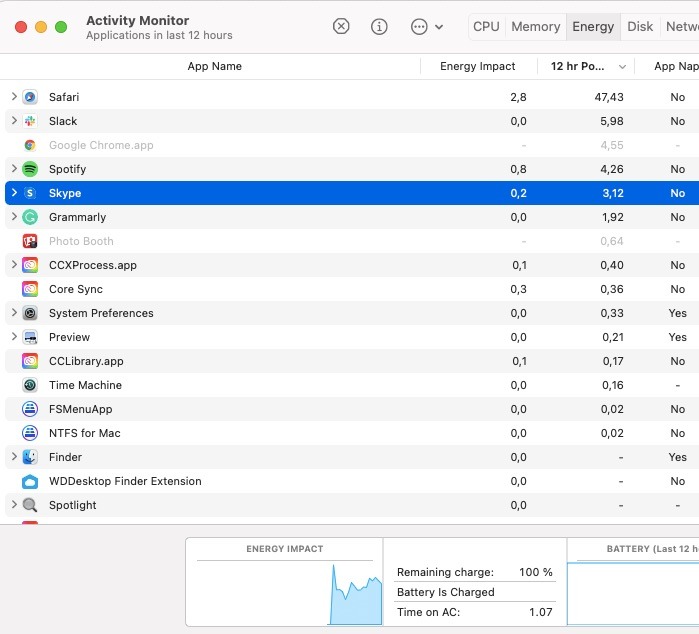Select the Safari app name
699x634 pixels.
[x=64, y=97]
